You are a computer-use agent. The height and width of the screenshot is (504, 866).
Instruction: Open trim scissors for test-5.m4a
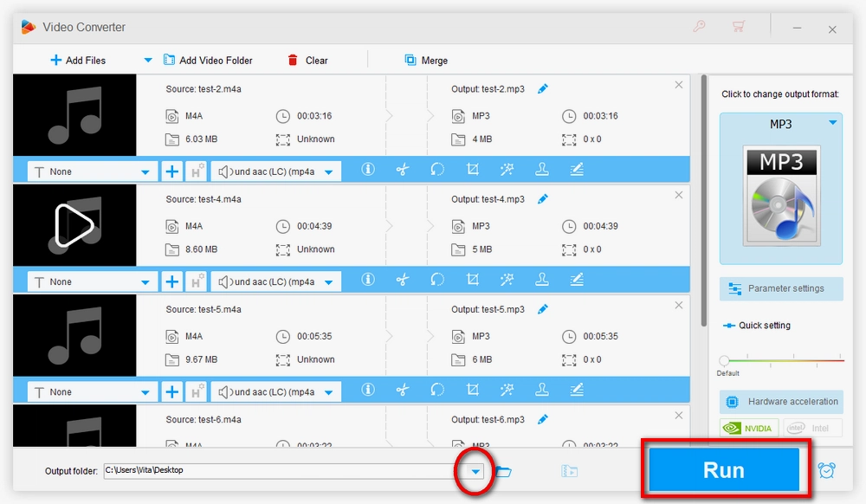click(403, 390)
